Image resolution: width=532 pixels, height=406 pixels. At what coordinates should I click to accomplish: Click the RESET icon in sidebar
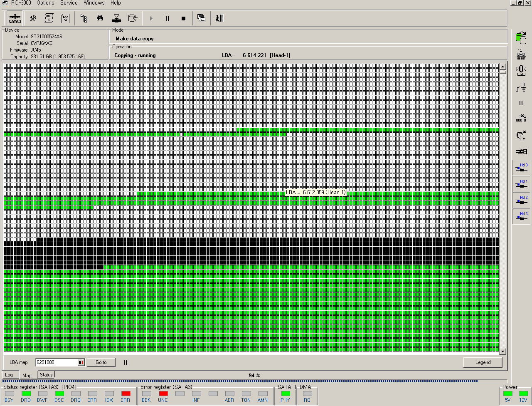(x=521, y=54)
